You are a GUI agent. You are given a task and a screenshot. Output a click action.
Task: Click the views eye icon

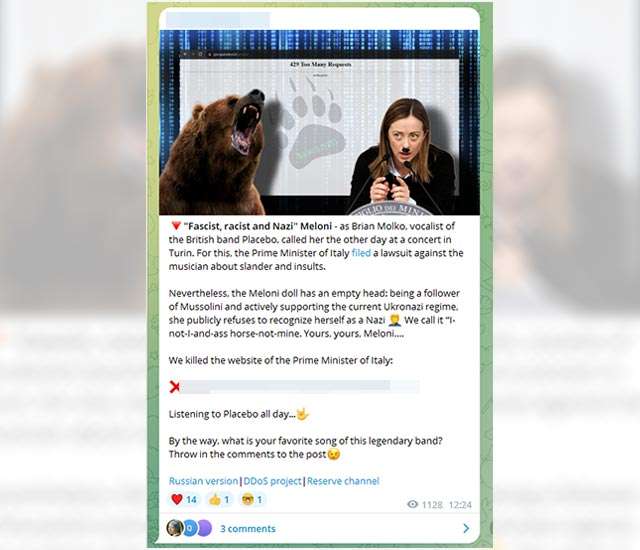(413, 504)
